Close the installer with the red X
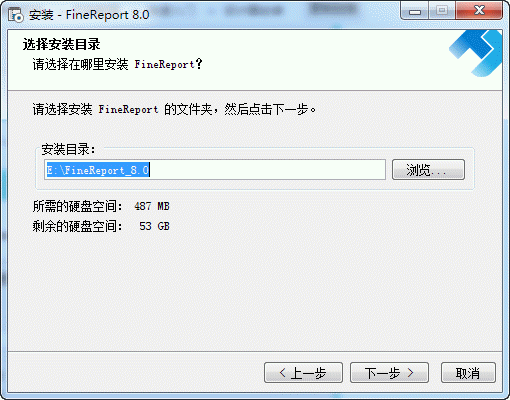 479,11
